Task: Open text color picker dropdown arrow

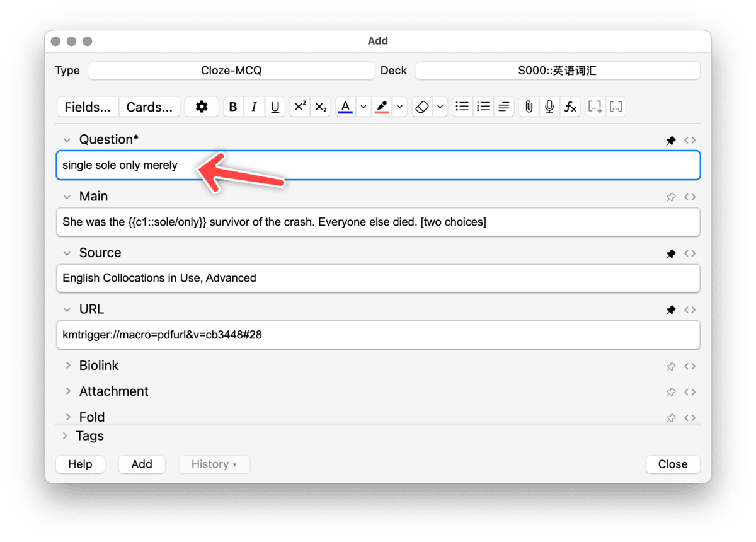Action: click(364, 107)
